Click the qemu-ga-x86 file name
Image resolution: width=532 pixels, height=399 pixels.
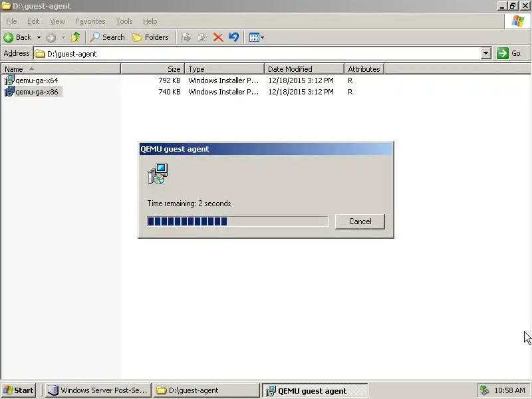point(37,92)
